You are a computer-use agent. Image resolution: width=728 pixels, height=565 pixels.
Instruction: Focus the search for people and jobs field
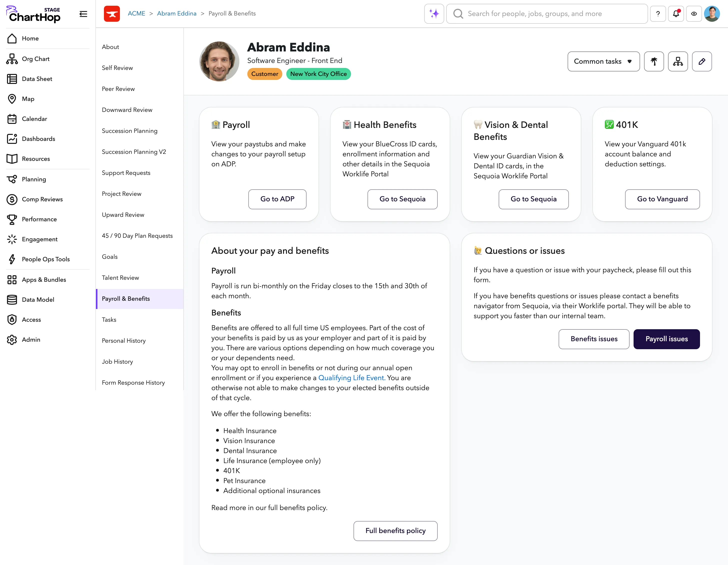point(547,14)
